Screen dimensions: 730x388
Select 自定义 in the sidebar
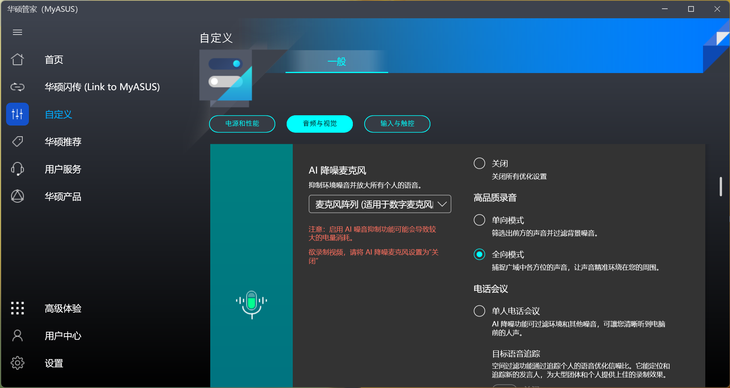[58, 114]
